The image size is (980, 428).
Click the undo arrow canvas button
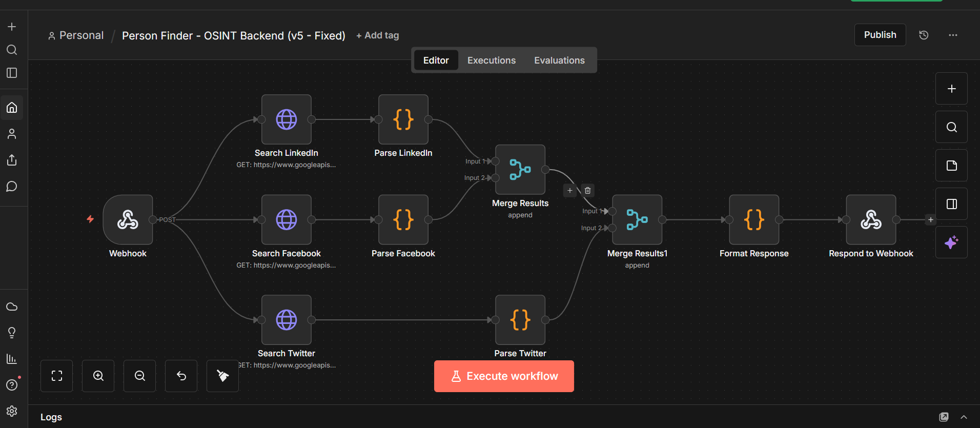[x=181, y=376]
